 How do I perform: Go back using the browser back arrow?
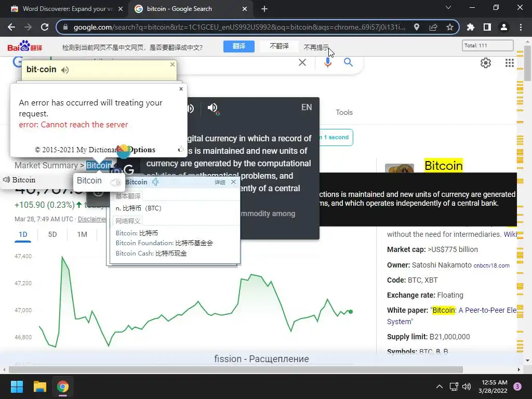coord(11,27)
